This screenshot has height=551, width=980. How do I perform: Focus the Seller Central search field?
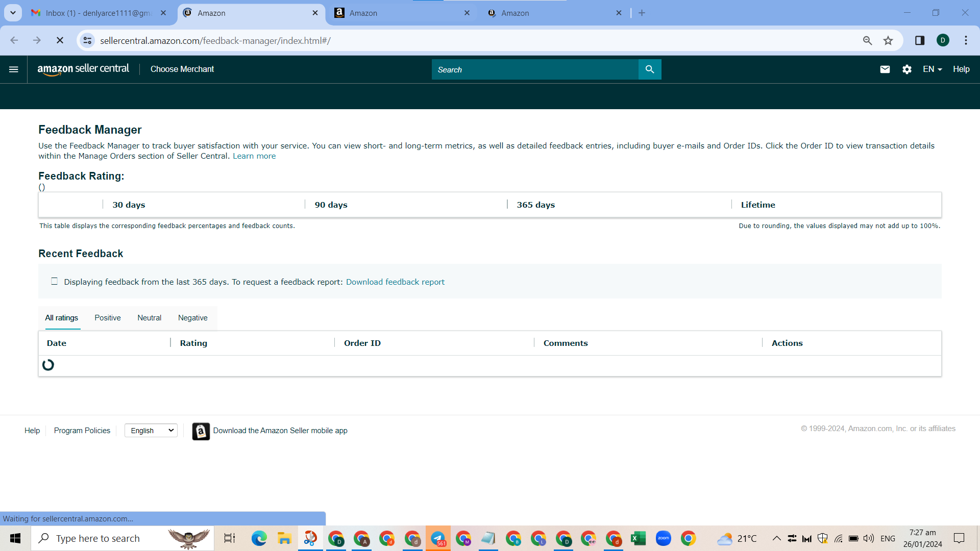535,69
